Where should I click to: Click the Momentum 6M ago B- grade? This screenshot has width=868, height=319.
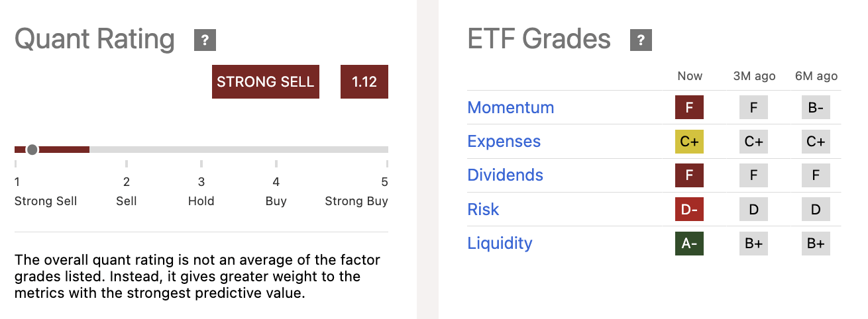(816, 108)
